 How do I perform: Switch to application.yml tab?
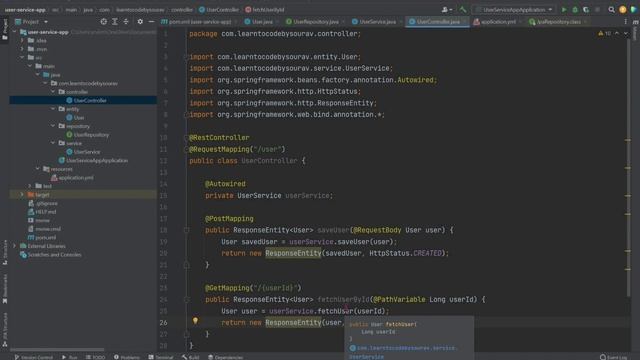click(x=496, y=22)
